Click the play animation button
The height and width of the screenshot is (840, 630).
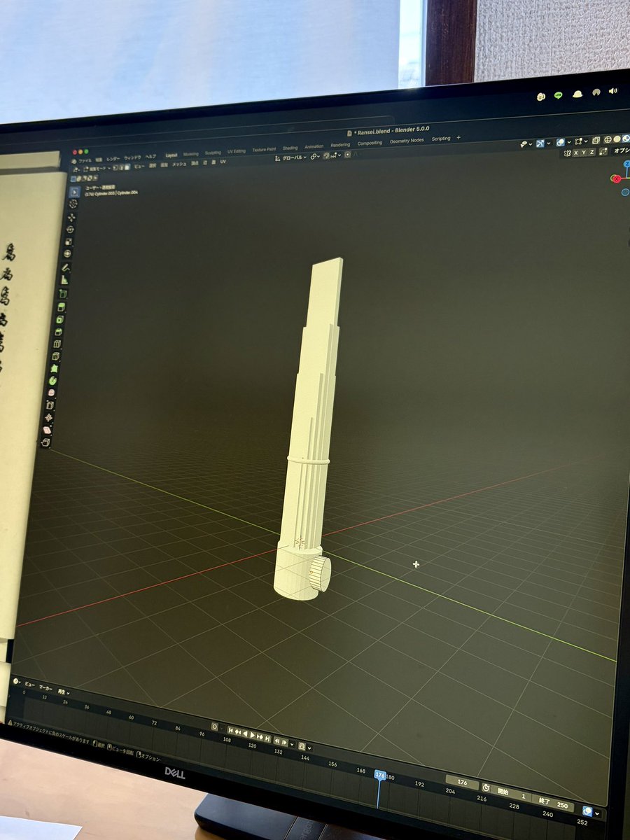pos(252,735)
